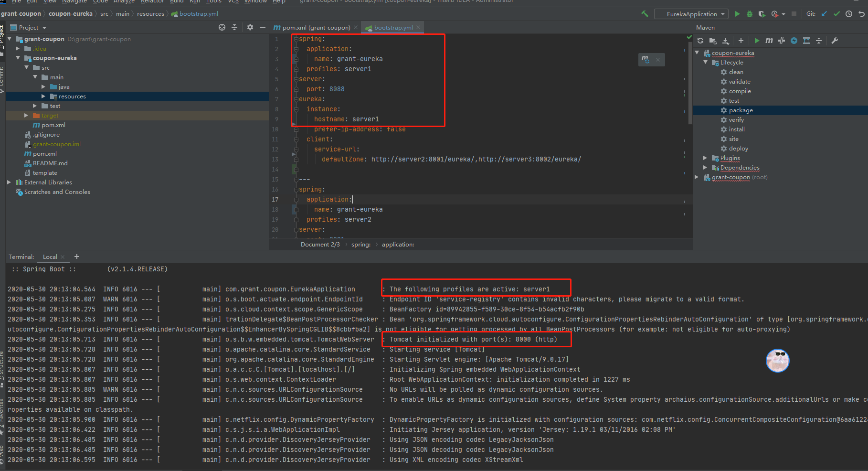Screen dimensions: 868x471
Task: Show Git history with the clock icon
Action: (x=849, y=14)
